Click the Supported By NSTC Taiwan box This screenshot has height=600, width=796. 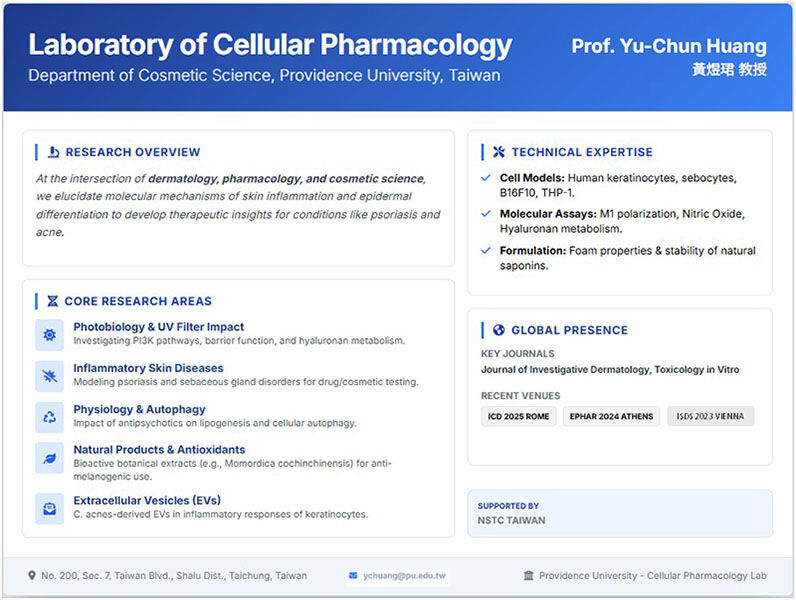pos(619,513)
